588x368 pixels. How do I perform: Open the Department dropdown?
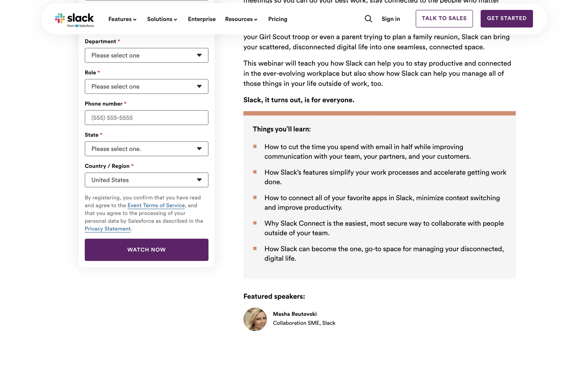tap(146, 55)
